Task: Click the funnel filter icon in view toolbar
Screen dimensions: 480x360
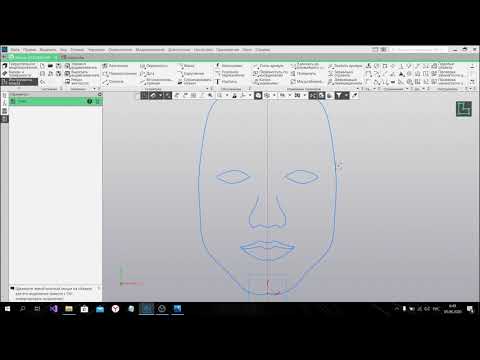Action: 339,96
